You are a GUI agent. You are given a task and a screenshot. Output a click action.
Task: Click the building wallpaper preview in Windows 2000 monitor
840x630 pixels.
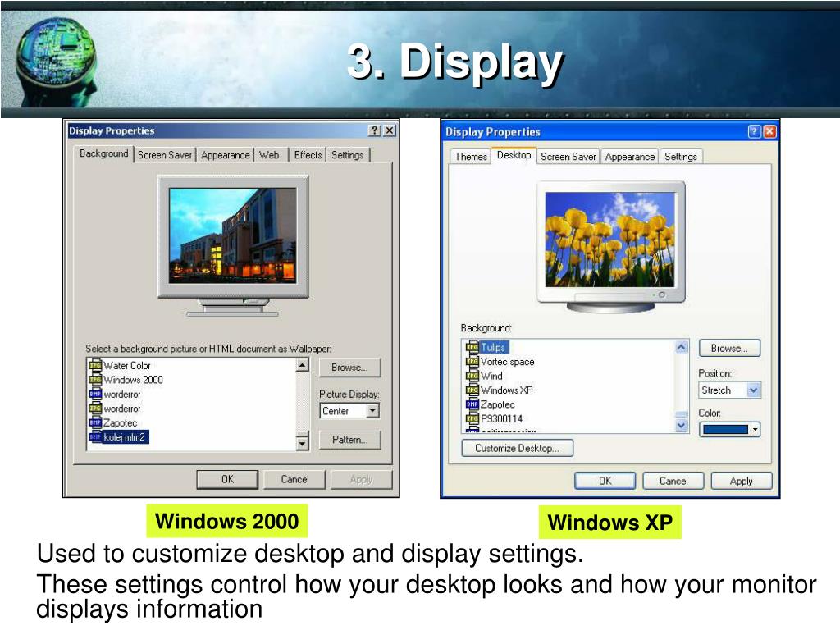232,235
